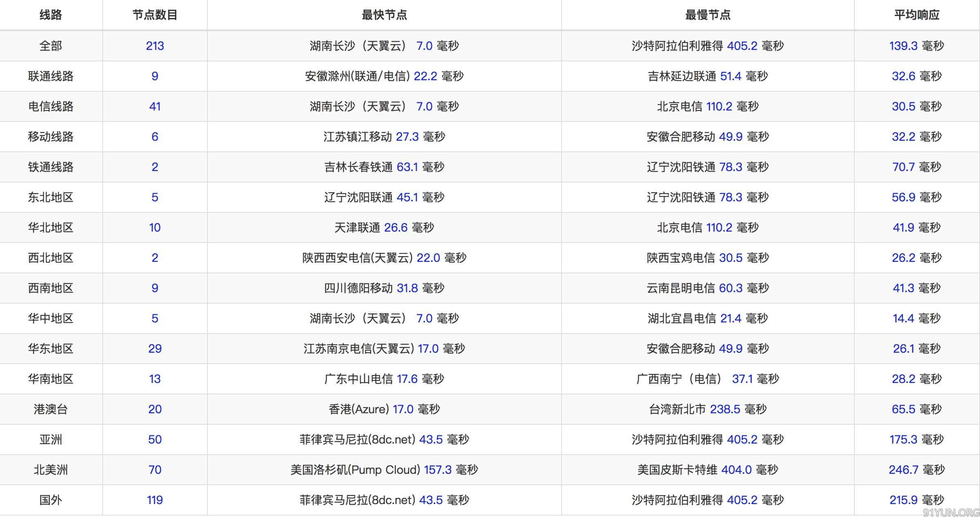
Task: Click fastest node 江苏南京电信(天翼云) 17.0 毫秒
Action: pyautogui.click(x=384, y=348)
